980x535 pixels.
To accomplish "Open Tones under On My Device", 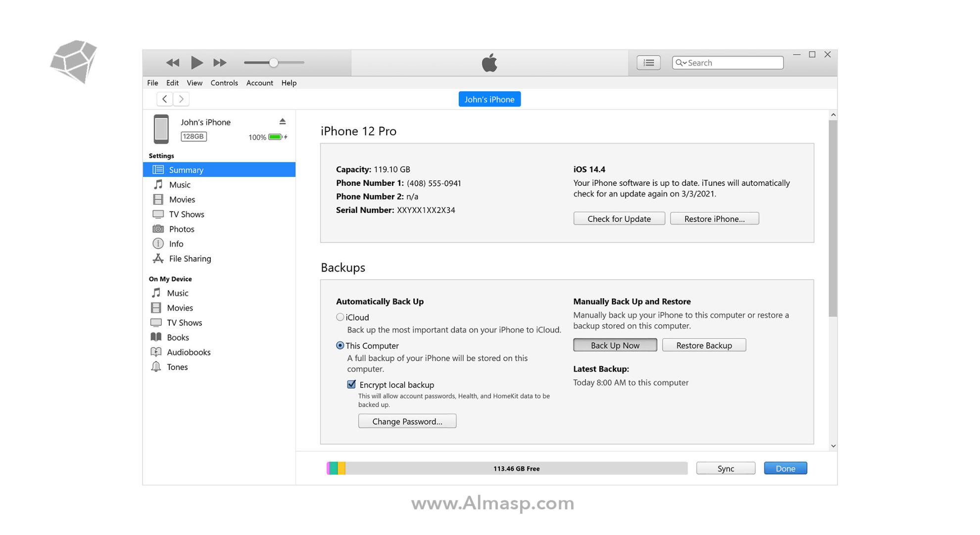I will click(219, 367).
